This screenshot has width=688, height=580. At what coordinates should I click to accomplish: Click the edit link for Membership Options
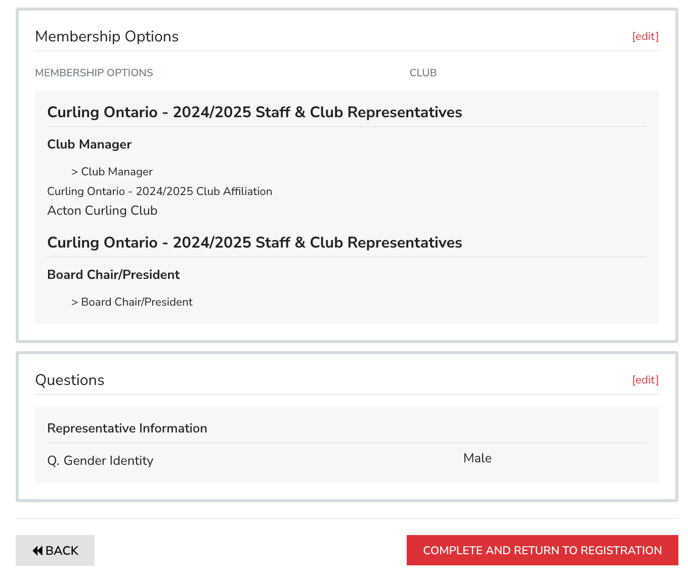click(644, 37)
